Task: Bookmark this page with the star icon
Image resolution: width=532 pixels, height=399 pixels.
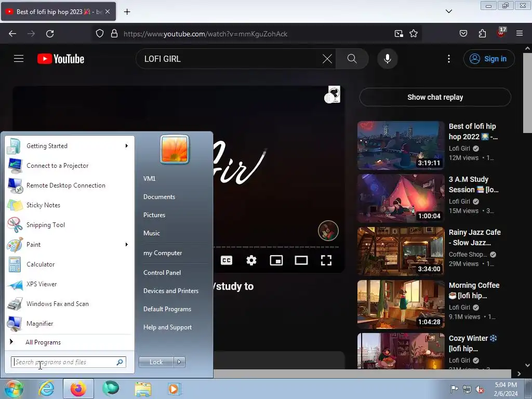Action: coord(413,34)
